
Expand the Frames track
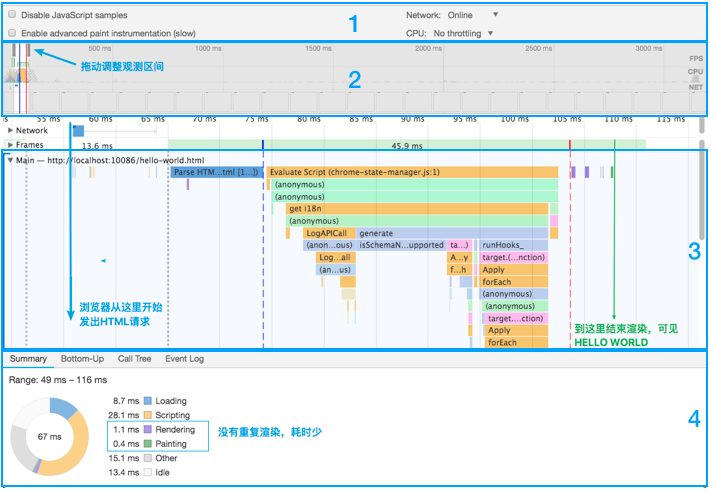10,145
